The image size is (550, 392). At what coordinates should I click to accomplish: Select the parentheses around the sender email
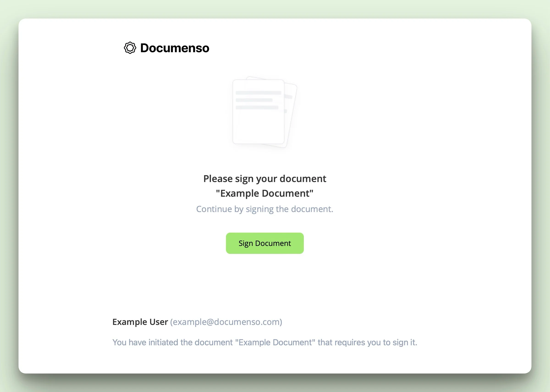pos(172,322)
